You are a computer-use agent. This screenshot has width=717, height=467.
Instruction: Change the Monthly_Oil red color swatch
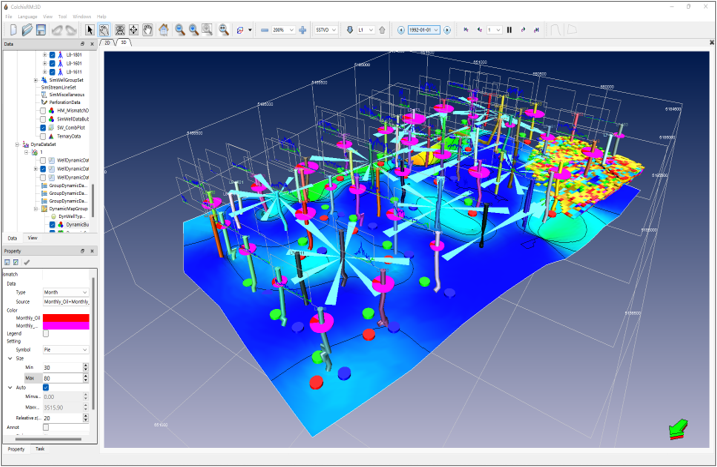tap(66, 317)
